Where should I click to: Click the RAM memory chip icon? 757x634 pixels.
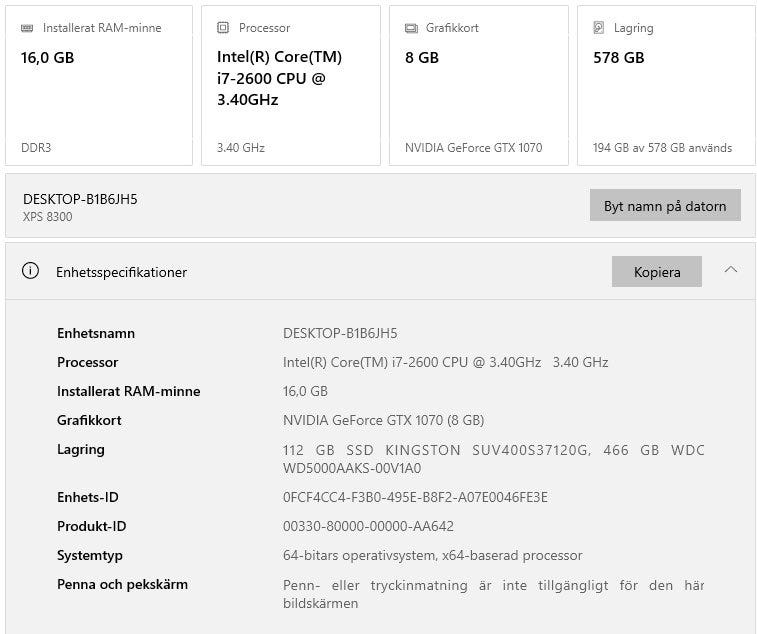coord(27,28)
